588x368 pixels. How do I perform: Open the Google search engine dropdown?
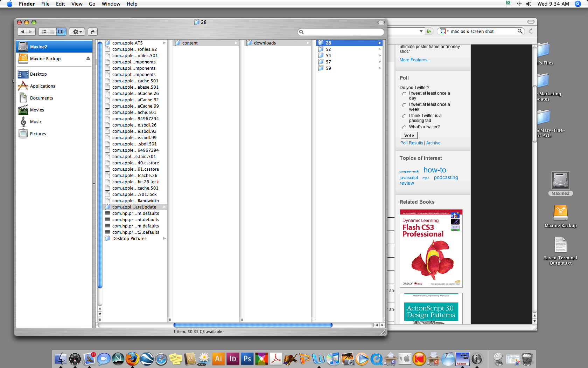point(444,31)
